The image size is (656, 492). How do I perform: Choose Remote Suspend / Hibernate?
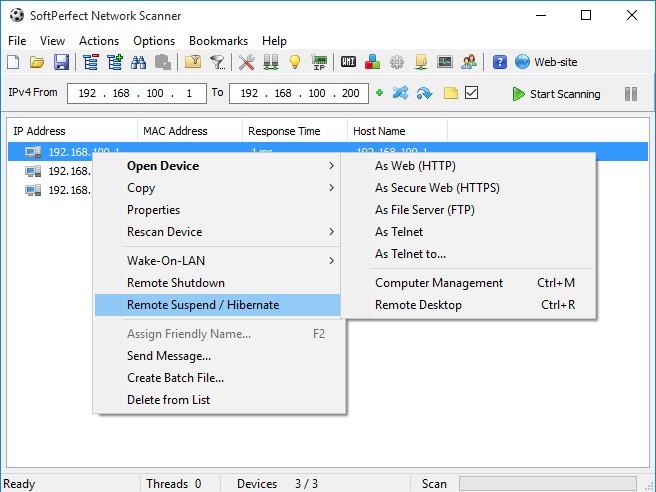click(x=218, y=305)
